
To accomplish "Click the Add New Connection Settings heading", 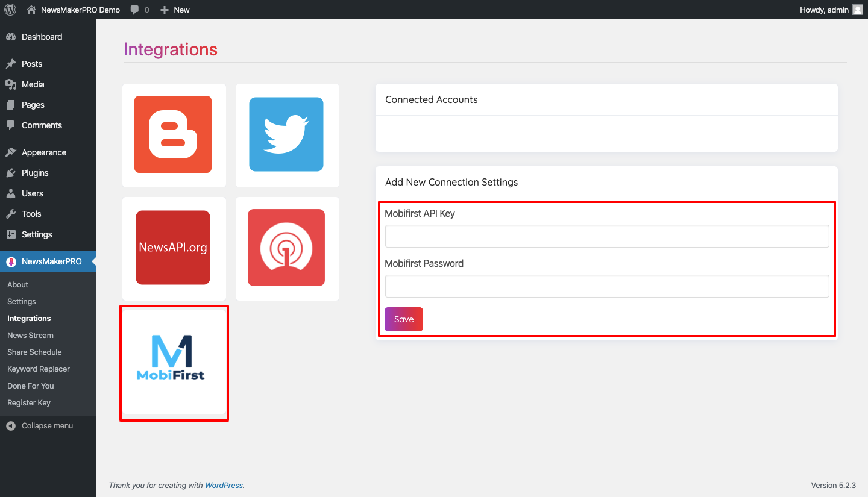I will tap(451, 182).
